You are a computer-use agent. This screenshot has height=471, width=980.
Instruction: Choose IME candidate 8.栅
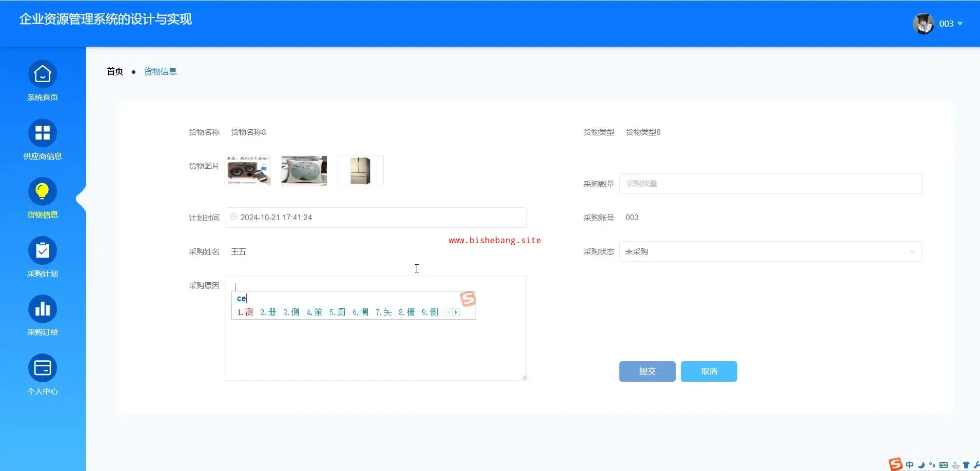[406, 312]
